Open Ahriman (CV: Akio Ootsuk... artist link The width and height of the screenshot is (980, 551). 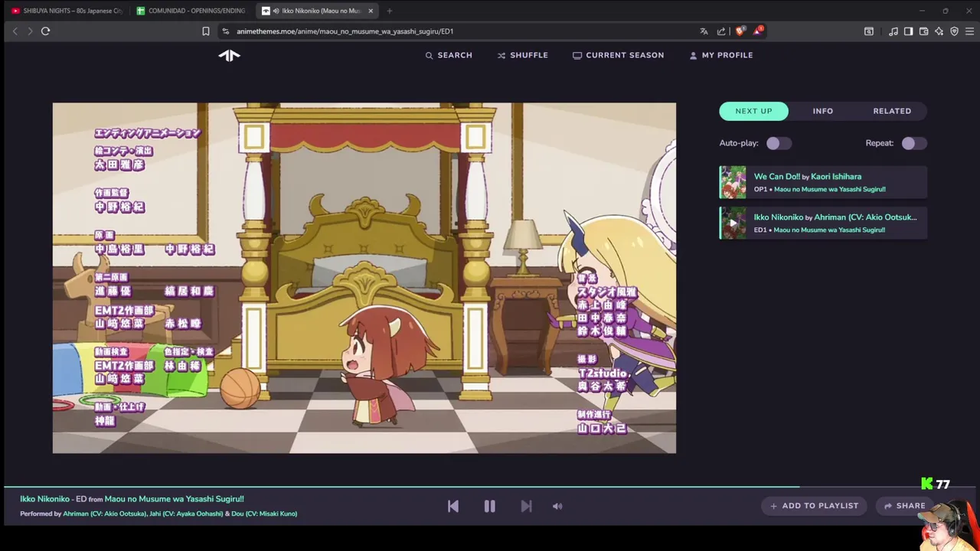coord(865,217)
